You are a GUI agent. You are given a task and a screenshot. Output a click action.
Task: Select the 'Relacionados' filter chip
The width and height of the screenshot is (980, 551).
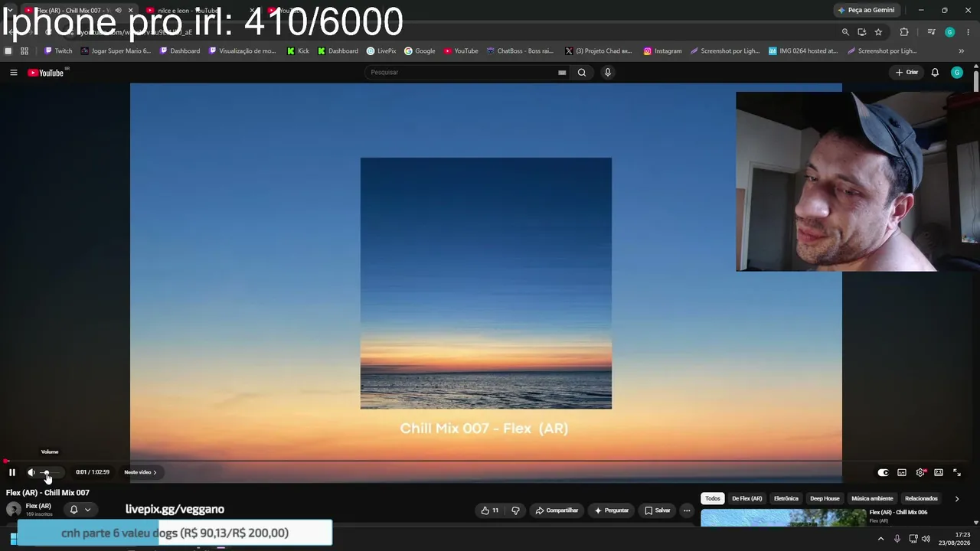click(x=921, y=498)
